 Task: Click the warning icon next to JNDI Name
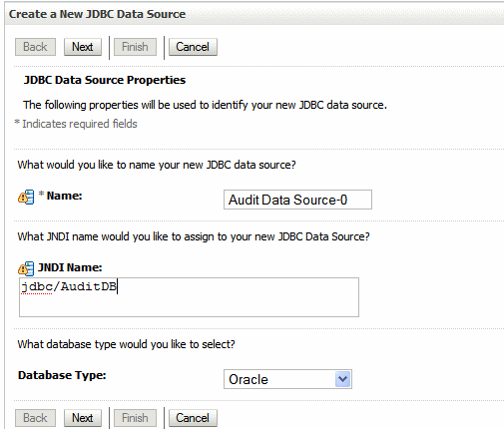26,268
